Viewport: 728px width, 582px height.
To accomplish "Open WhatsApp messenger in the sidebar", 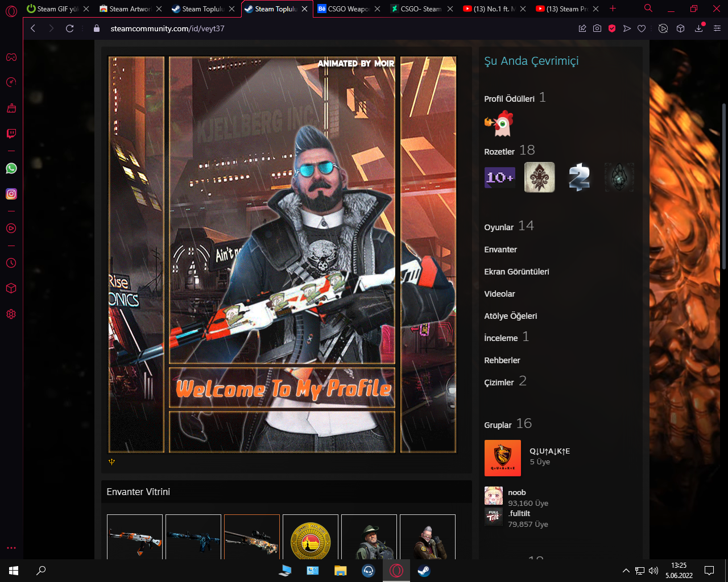I will click(11, 168).
